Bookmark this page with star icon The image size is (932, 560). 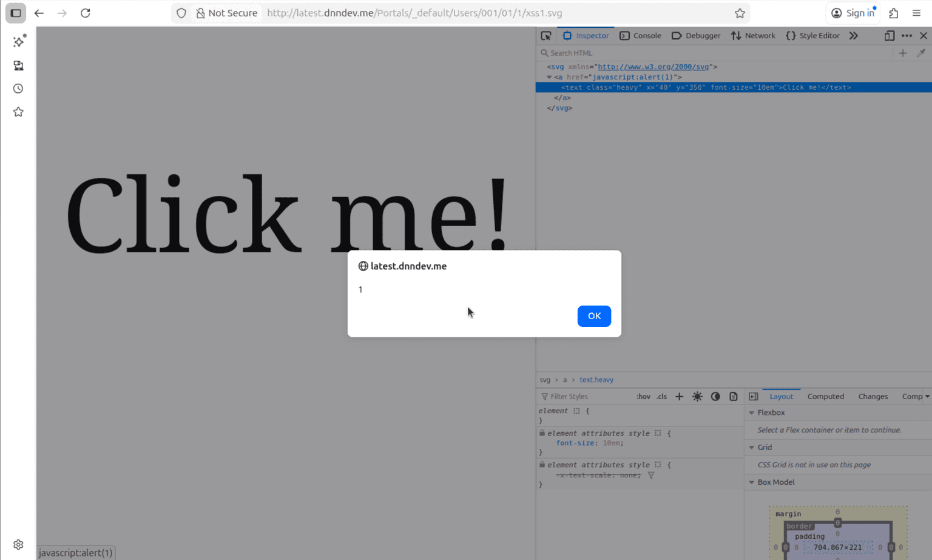coord(740,13)
